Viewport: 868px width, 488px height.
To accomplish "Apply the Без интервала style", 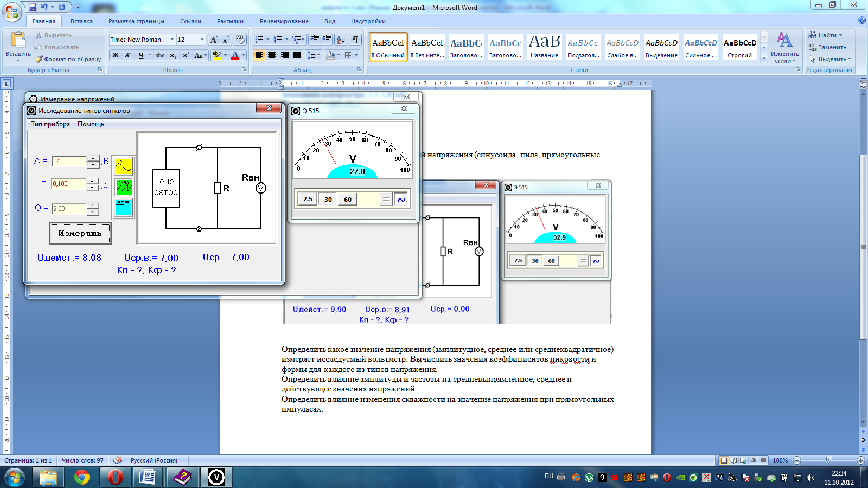I will [427, 47].
